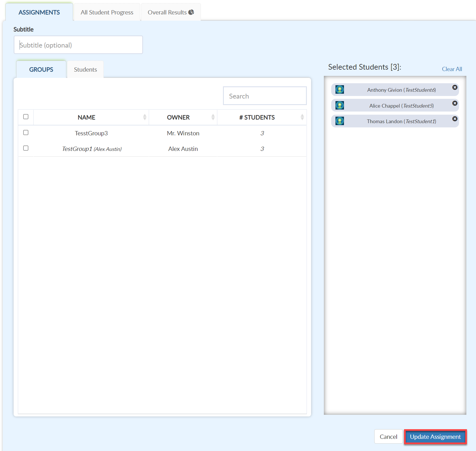Click the Clear All link
The height and width of the screenshot is (451, 476).
pyautogui.click(x=452, y=69)
